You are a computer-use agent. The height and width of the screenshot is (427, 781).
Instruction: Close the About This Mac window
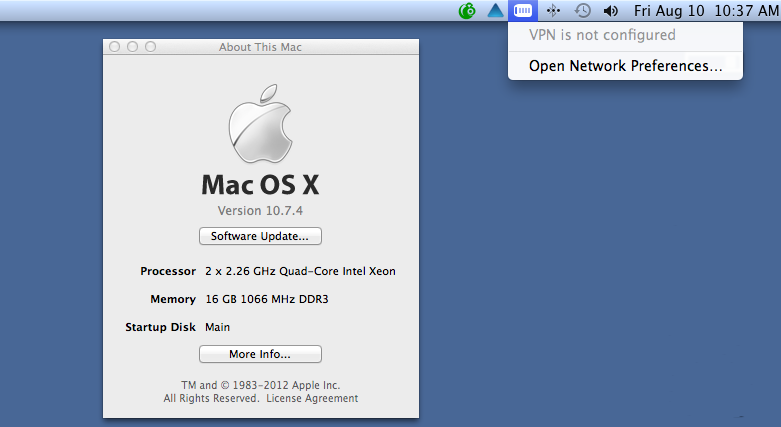pos(115,47)
